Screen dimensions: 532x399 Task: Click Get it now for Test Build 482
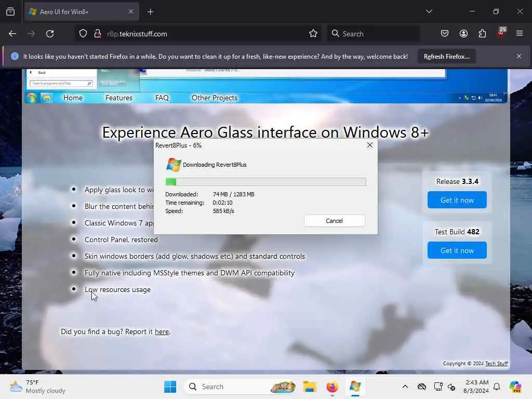pos(457,250)
